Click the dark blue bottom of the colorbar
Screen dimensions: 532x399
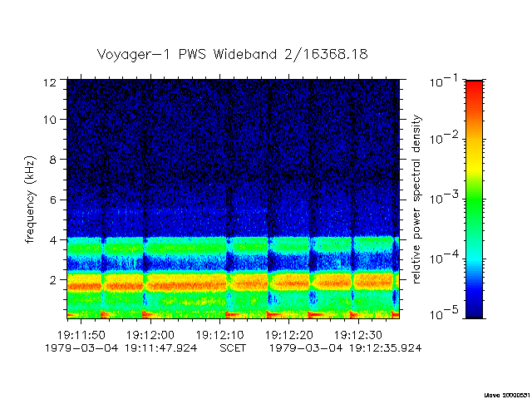tap(475, 307)
